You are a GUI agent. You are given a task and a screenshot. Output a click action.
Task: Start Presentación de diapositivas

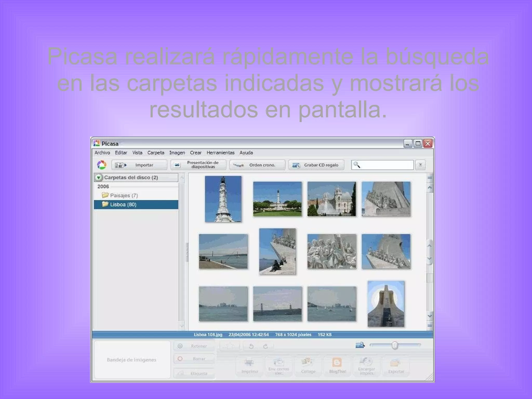click(198, 165)
